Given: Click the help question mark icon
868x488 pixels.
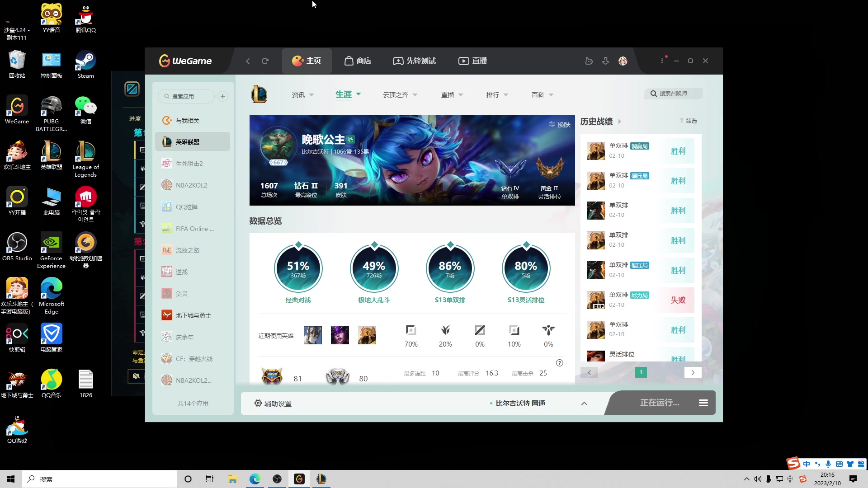Looking at the screenshot, I should point(560,363).
